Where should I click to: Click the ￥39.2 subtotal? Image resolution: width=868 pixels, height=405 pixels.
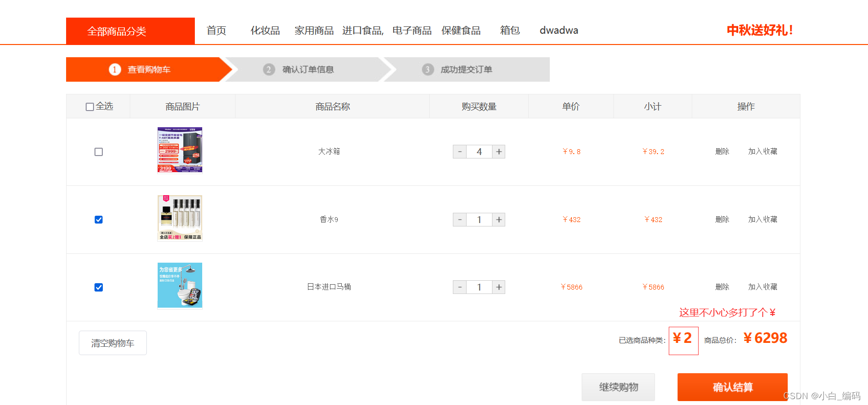click(653, 152)
